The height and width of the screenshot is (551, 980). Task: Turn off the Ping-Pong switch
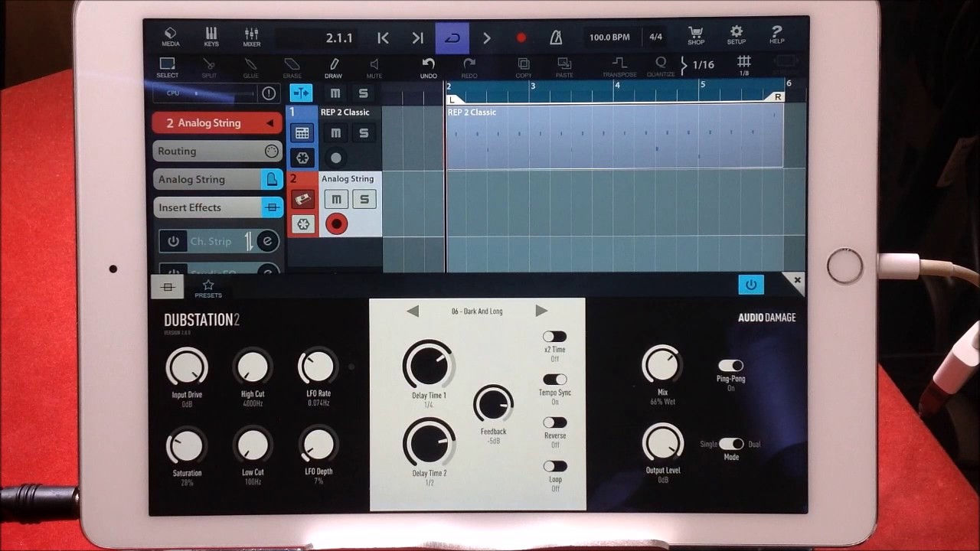[x=730, y=366]
